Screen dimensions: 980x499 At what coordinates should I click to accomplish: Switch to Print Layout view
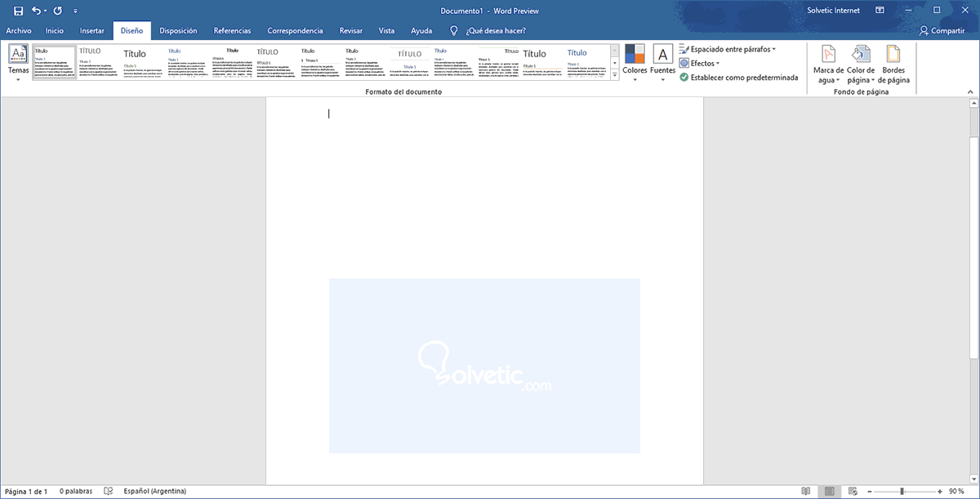(x=830, y=492)
